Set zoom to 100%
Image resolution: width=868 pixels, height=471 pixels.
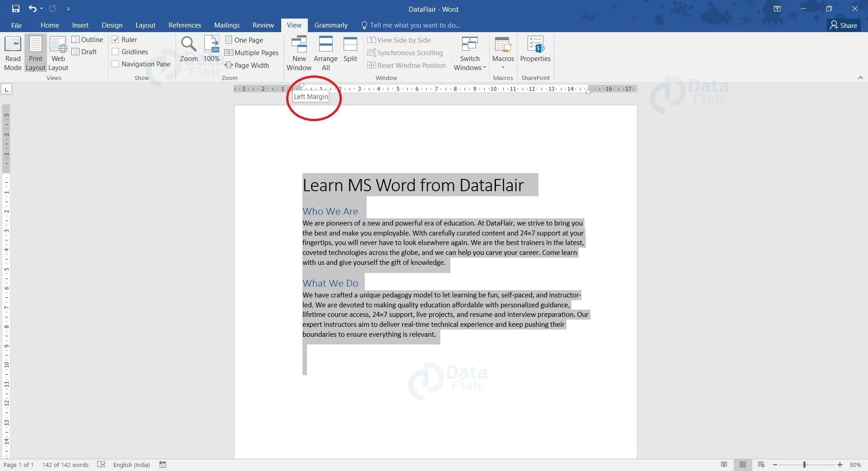point(211,50)
